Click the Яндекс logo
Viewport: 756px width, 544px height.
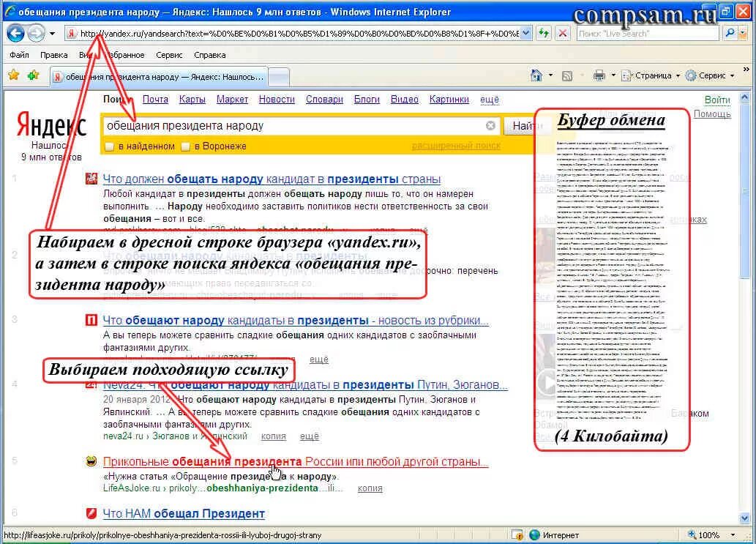(x=51, y=126)
